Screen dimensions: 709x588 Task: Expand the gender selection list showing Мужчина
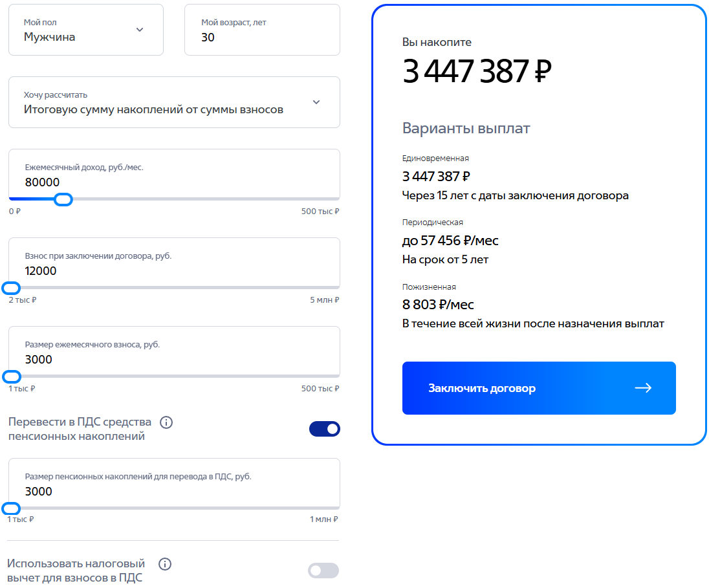pyautogui.click(x=86, y=30)
